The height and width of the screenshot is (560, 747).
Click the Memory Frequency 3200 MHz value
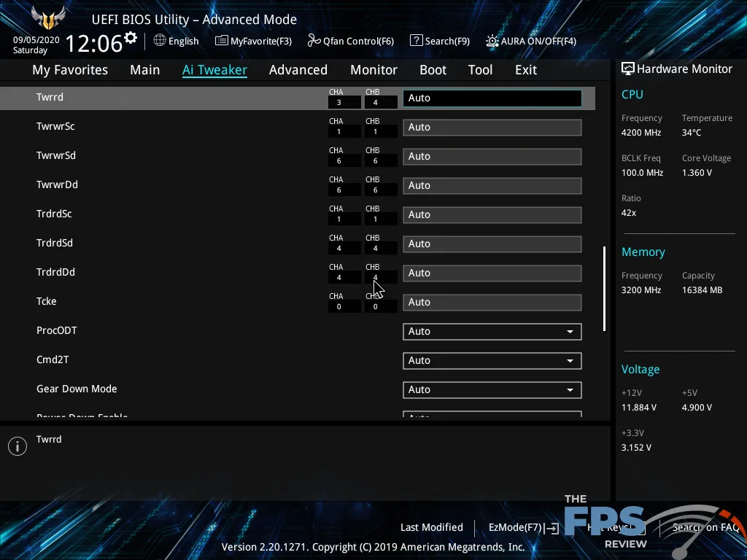coord(640,290)
